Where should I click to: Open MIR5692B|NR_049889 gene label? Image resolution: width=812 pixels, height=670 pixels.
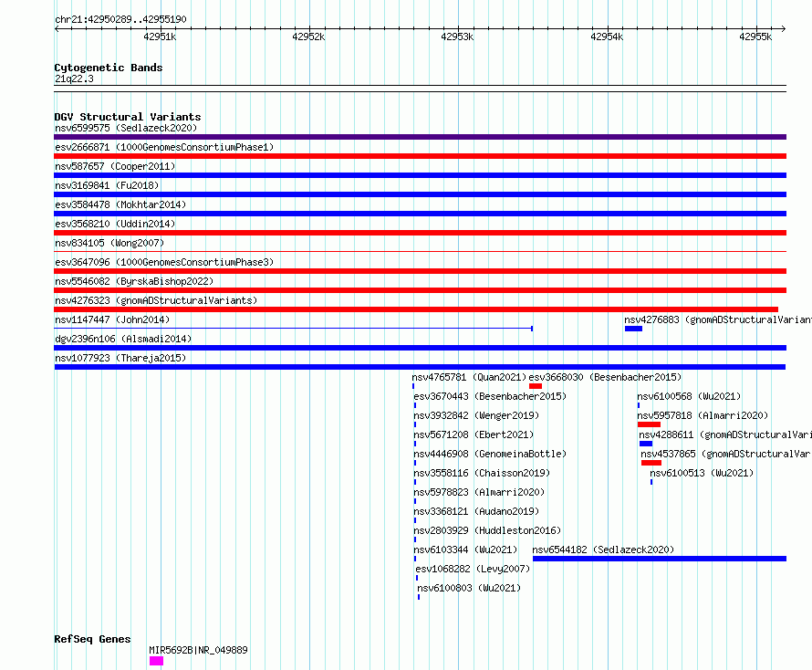(x=198, y=650)
